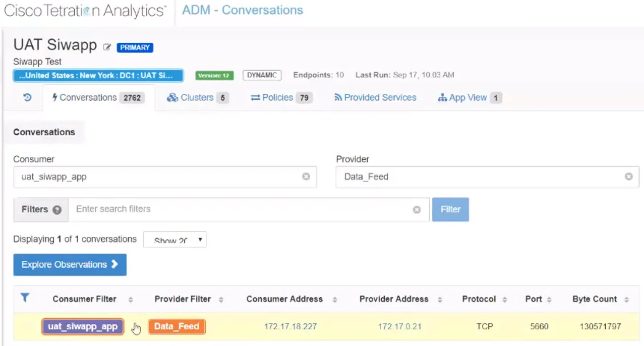Image resolution: width=644 pixels, height=346 pixels.
Task: Focus the Consumer input field
Action: (x=165, y=177)
